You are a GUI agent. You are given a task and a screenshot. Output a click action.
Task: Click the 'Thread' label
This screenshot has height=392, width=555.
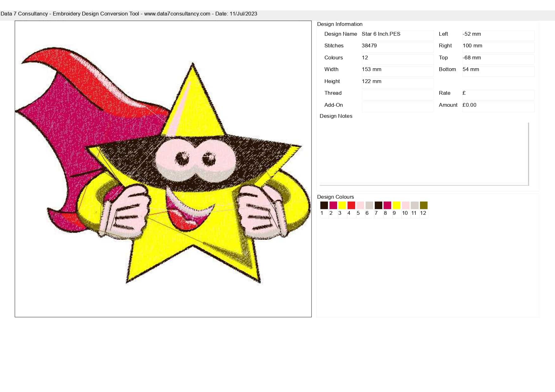[x=333, y=93]
